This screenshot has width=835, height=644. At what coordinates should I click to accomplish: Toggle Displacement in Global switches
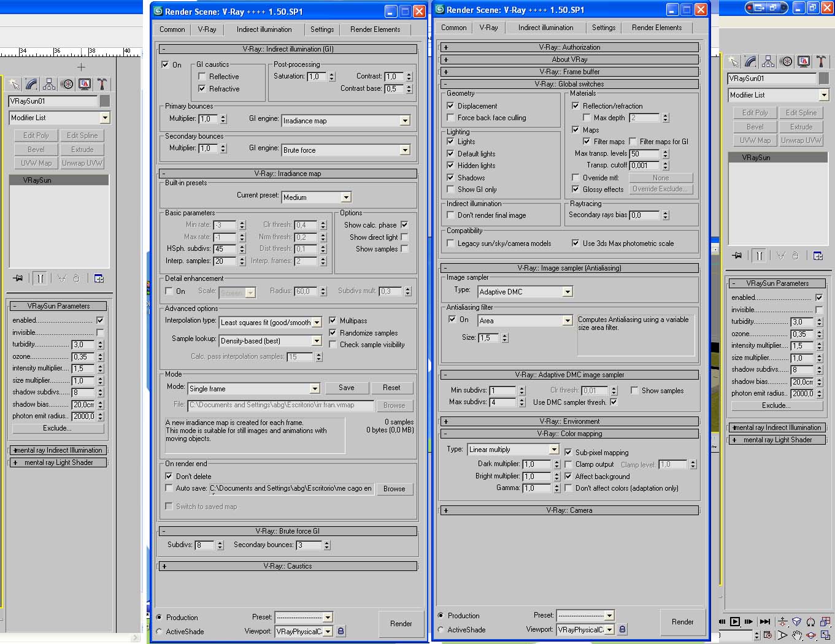[x=450, y=105]
